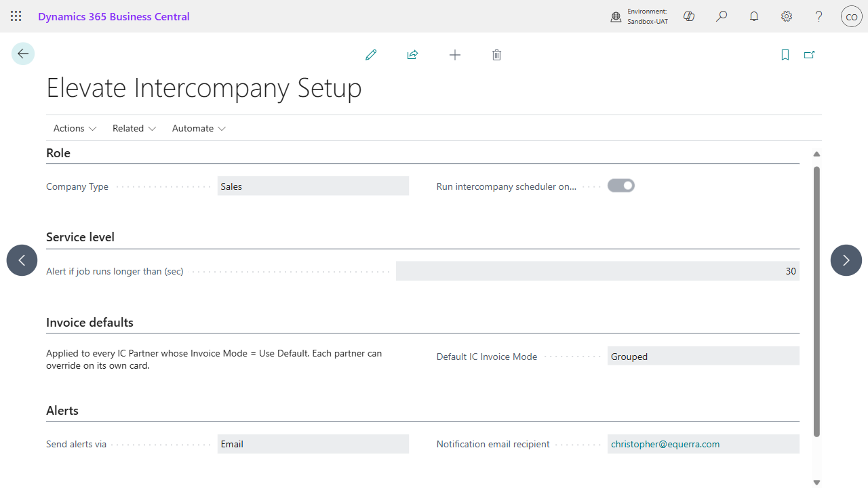The width and height of the screenshot is (868, 488).
Task: Click the environment info globe icon
Action: [616, 17]
